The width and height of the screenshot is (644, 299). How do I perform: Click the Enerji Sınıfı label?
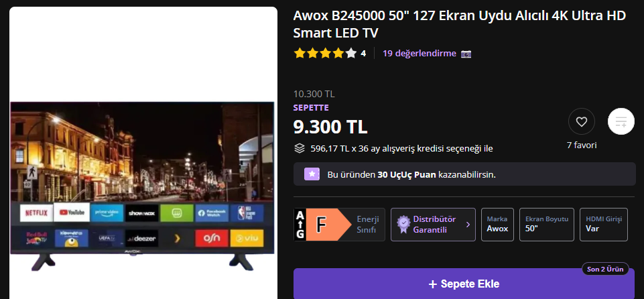[x=368, y=224]
